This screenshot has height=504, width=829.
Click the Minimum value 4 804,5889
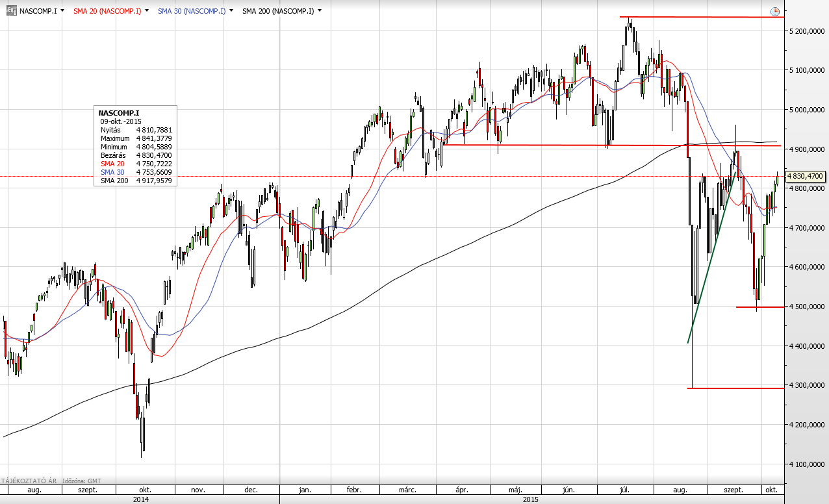[155, 147]
